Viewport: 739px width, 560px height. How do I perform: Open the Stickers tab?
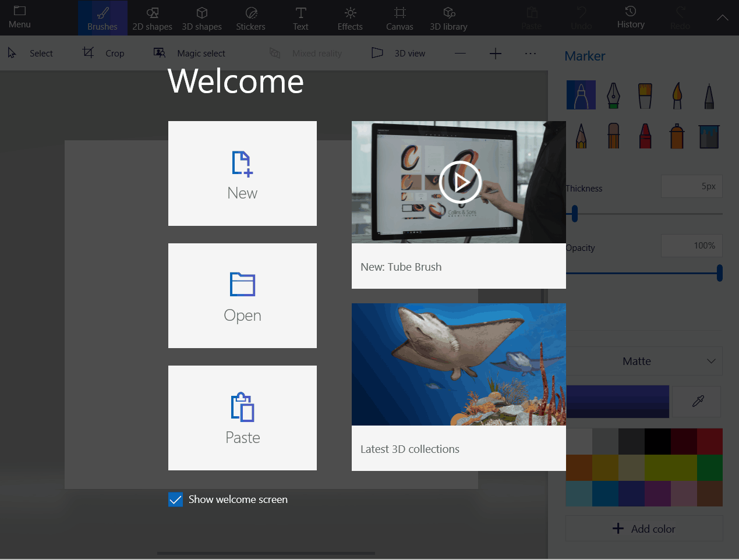[x=250, y=18]
